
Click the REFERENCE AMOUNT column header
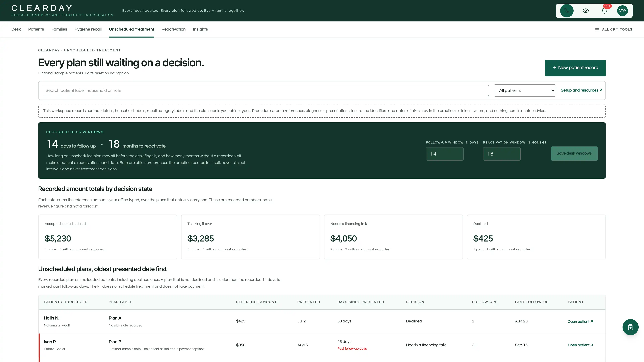256,302
